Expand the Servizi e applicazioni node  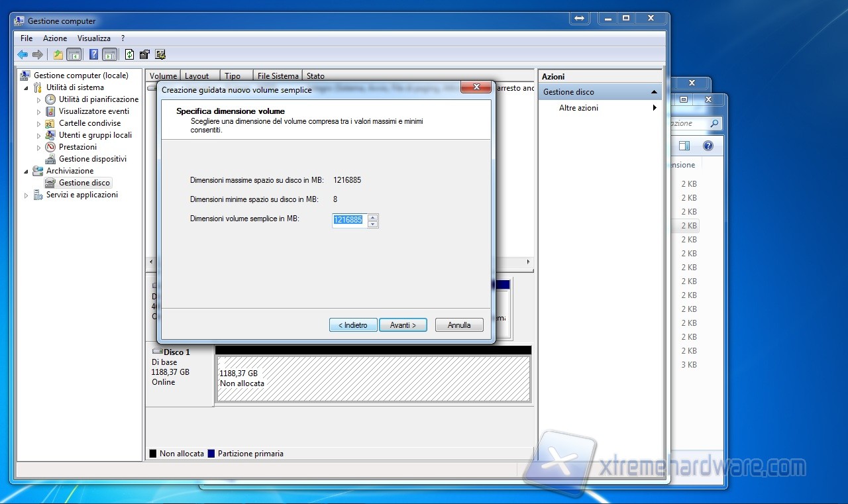coord(26,195)
